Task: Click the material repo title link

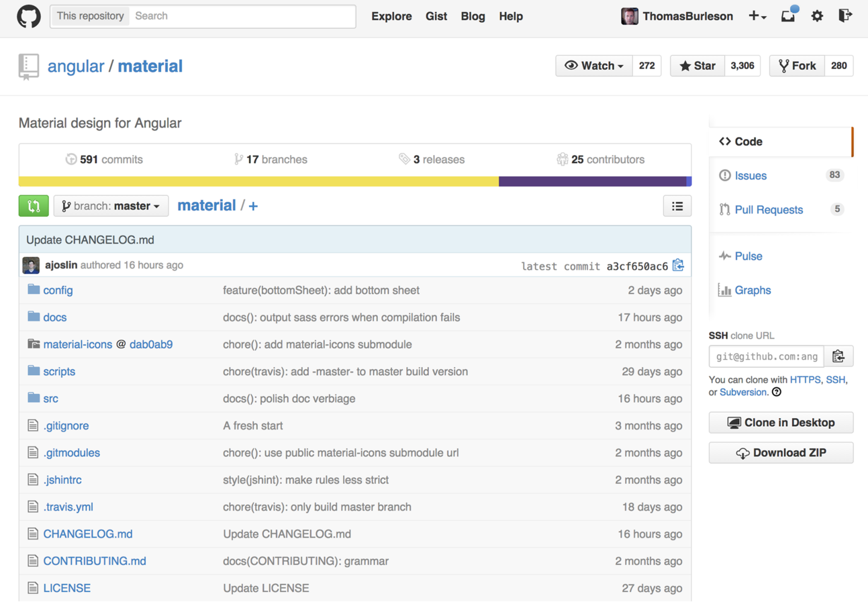Action: click(150, 66)
